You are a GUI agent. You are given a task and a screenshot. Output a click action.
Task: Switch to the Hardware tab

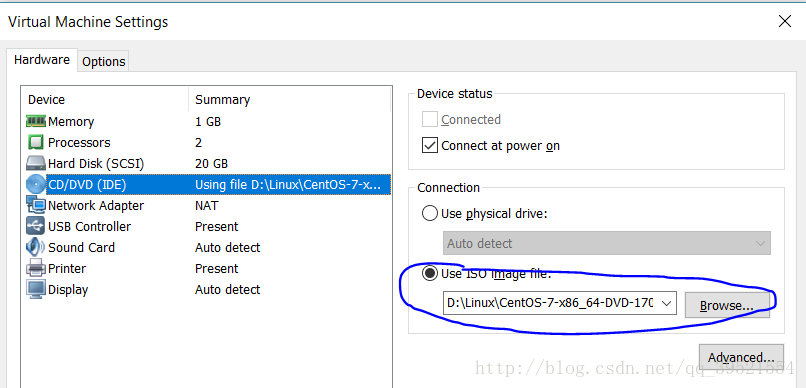tap(42, 60)
